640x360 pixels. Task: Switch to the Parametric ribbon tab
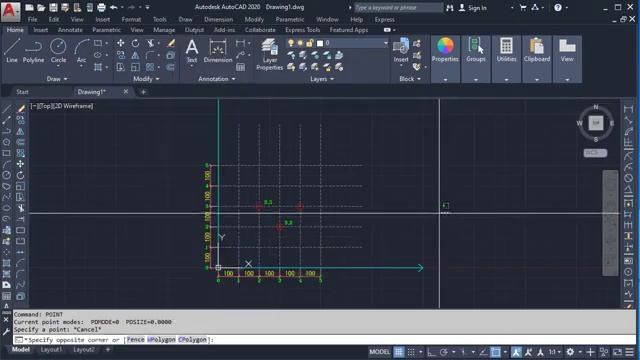click(x=106, y=30)
